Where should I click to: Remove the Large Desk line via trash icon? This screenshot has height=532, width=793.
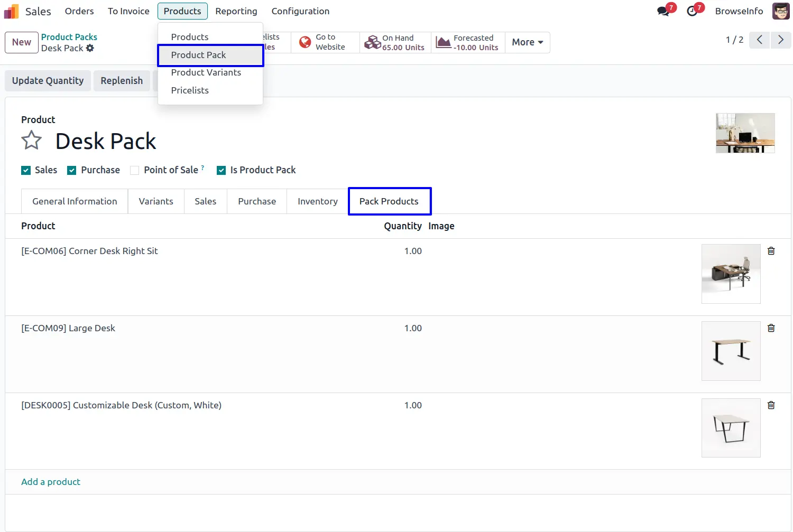pos(771,328)
